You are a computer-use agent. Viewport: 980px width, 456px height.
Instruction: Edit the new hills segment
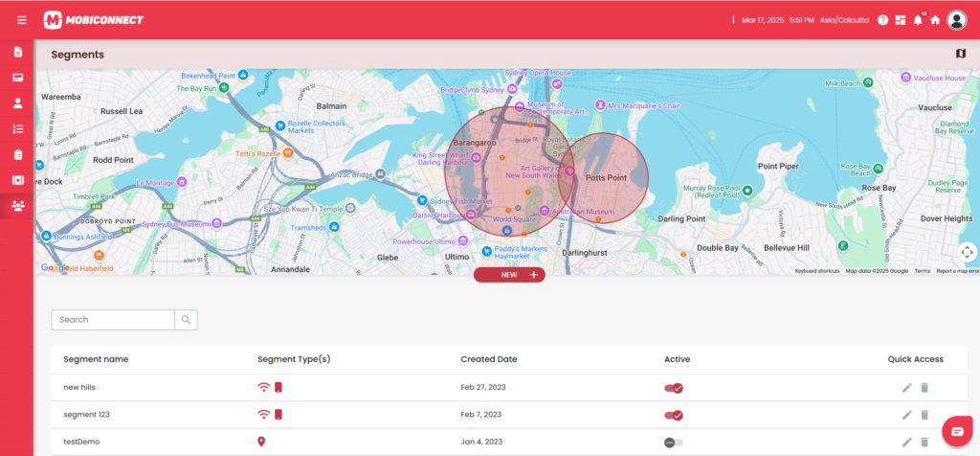click(907, 388)
